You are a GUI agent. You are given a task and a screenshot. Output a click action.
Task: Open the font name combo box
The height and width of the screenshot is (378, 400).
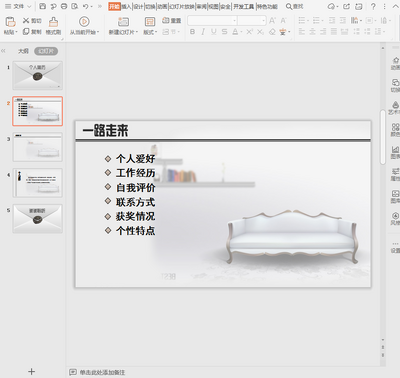(212, 21)
